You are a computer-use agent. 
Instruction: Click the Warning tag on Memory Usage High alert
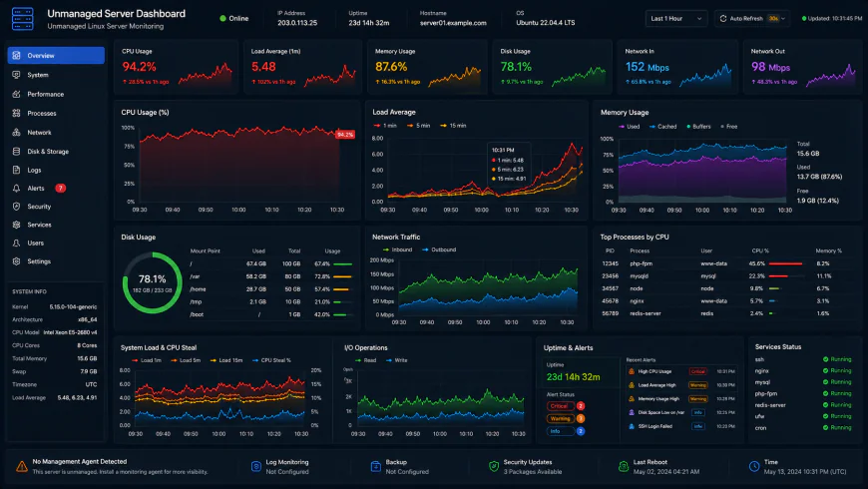coord(698,399)
